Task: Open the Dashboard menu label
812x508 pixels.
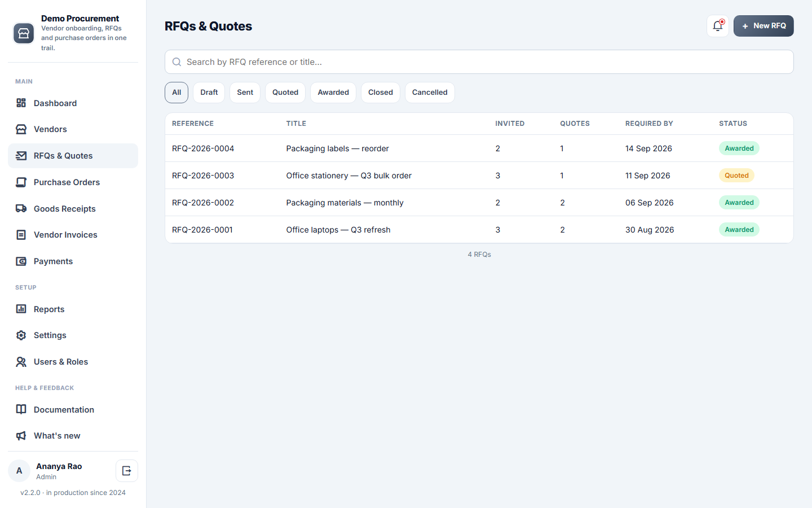Action: 55,103
